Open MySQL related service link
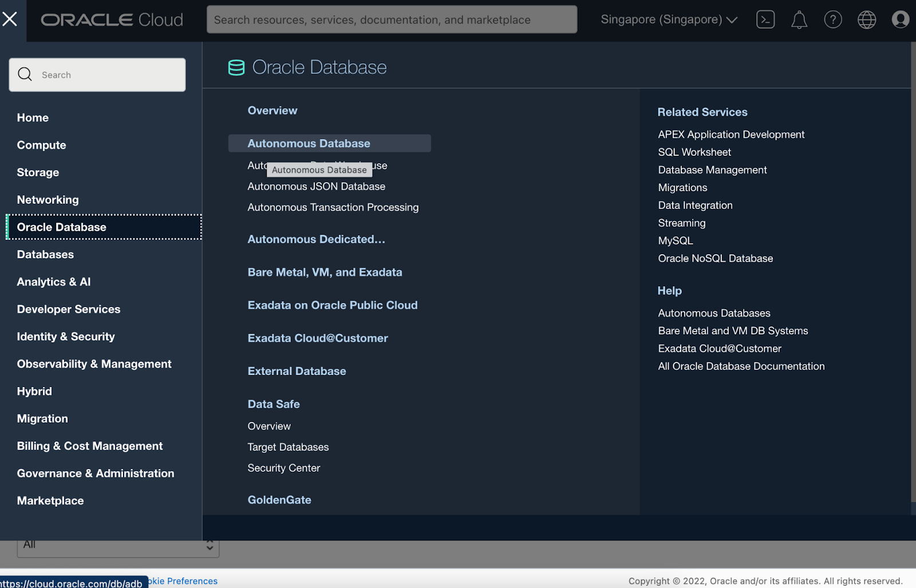The height and width of the screenshot is (588, 916). (x=676, y=241)
